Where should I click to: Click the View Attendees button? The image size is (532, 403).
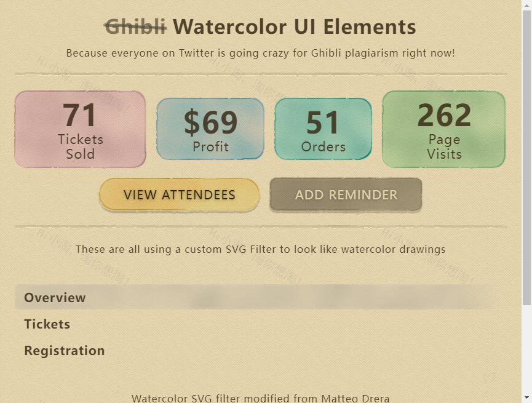click(x=180, y=195)
